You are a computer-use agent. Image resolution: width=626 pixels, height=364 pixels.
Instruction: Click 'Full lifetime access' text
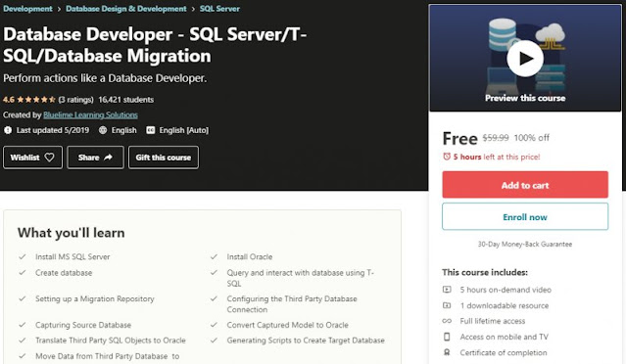tap(492, 321)
